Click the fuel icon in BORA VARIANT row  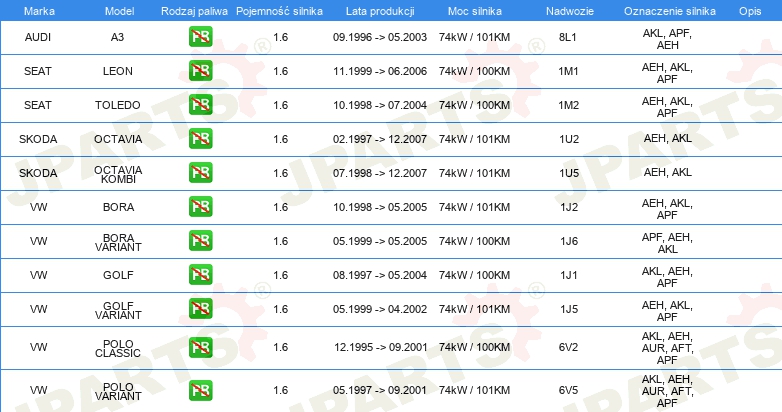[x=200, y=240]
